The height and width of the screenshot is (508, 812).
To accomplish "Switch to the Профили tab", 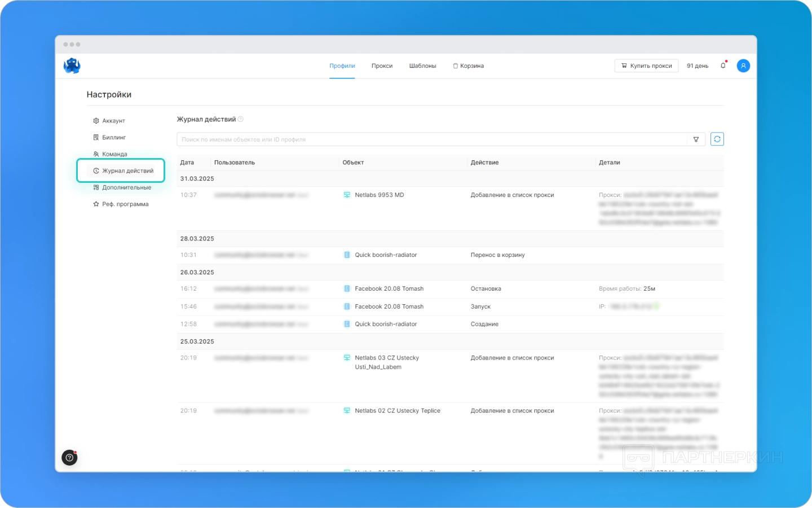I will pyautogui.click(x=342, y=66).
